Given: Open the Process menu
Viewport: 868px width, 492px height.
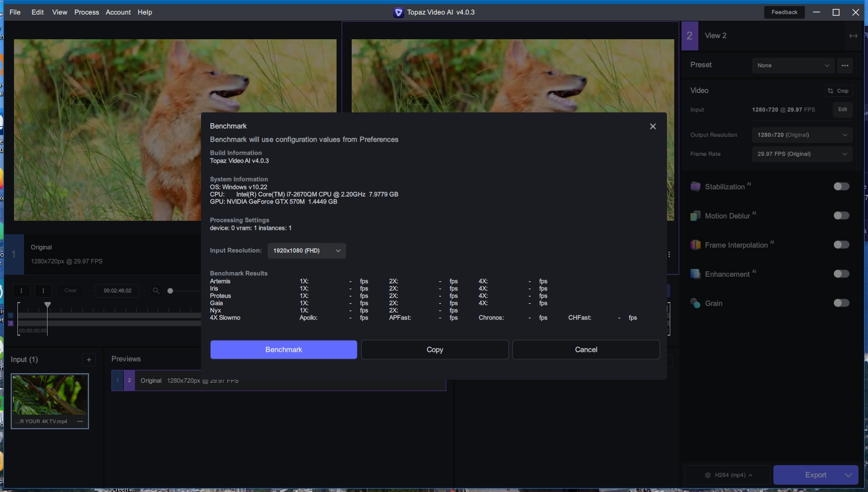Looking at the screenshot, I should click(x=87, y=12).
